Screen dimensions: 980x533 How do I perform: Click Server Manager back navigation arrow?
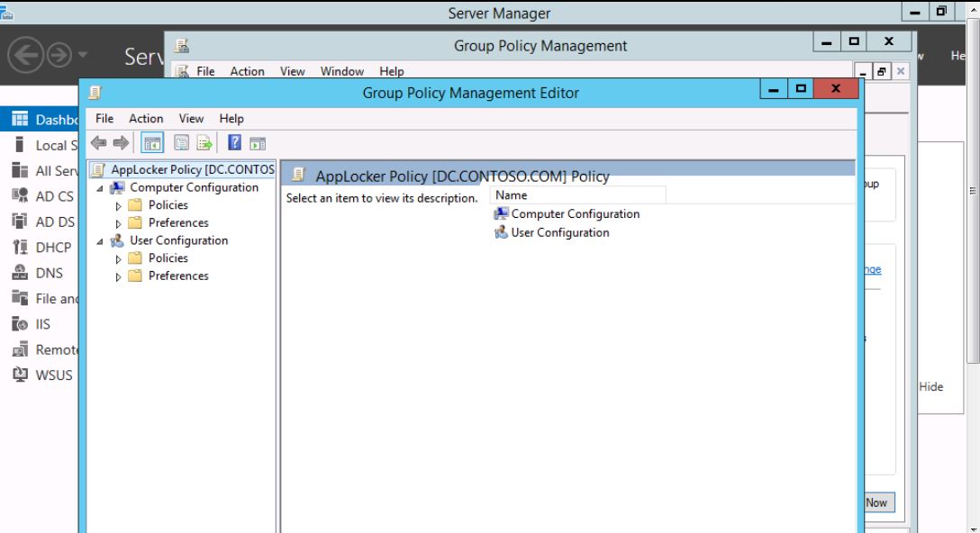click(x=25, y=55)
